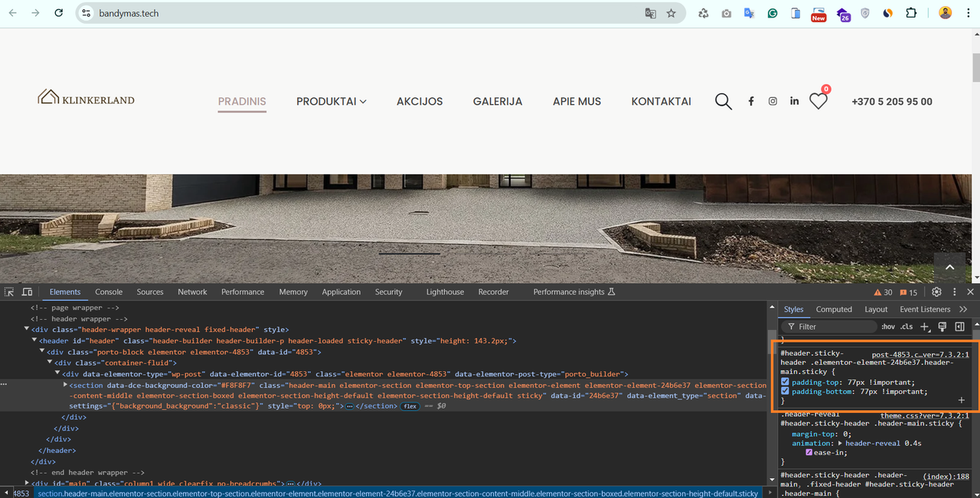980x498 pixels.
Task: Expand the div id="main" node
Action: [x=27, y=483]
